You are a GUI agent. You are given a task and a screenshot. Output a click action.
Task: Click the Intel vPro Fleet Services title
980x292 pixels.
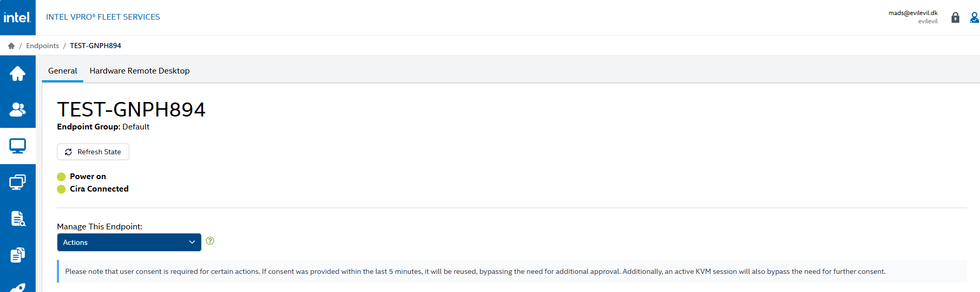point(103,17)
